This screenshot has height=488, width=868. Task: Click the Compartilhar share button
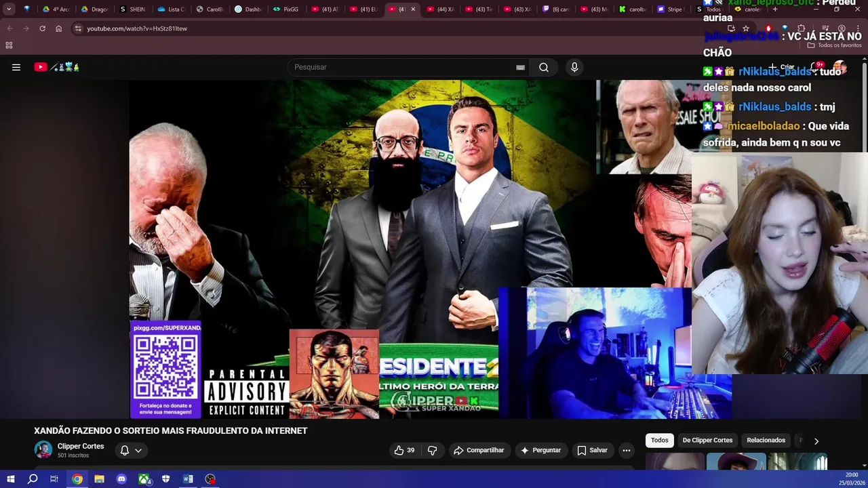(x=479, y=450)
